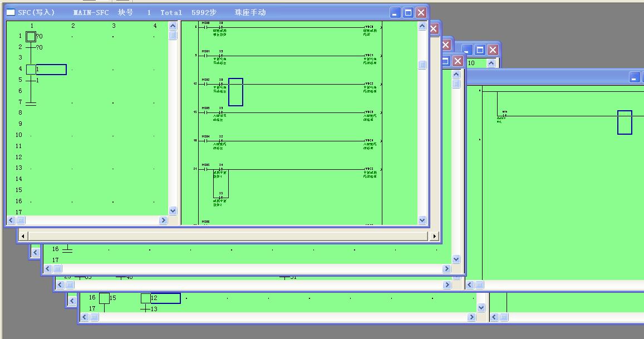Click down arrow of the front ladder pane scrollbar
The image size is (644, 339).
[x=422, y=220]
